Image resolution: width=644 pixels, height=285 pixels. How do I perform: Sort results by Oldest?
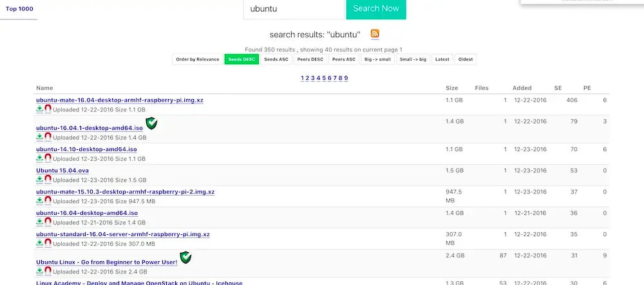click(x=466, y=59)
